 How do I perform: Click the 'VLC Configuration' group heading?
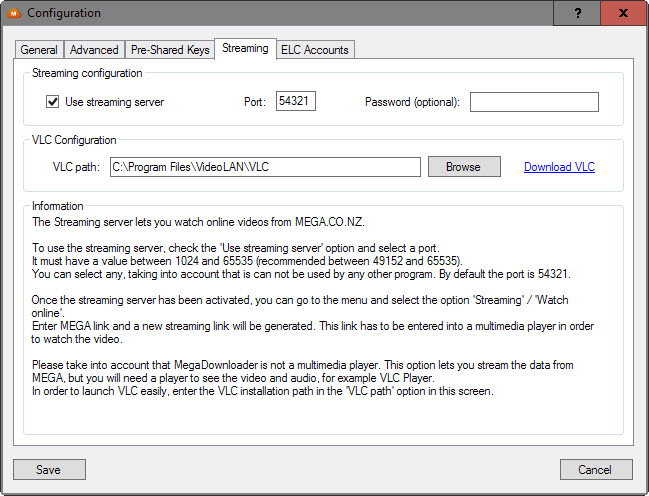(x=74, y=140)
